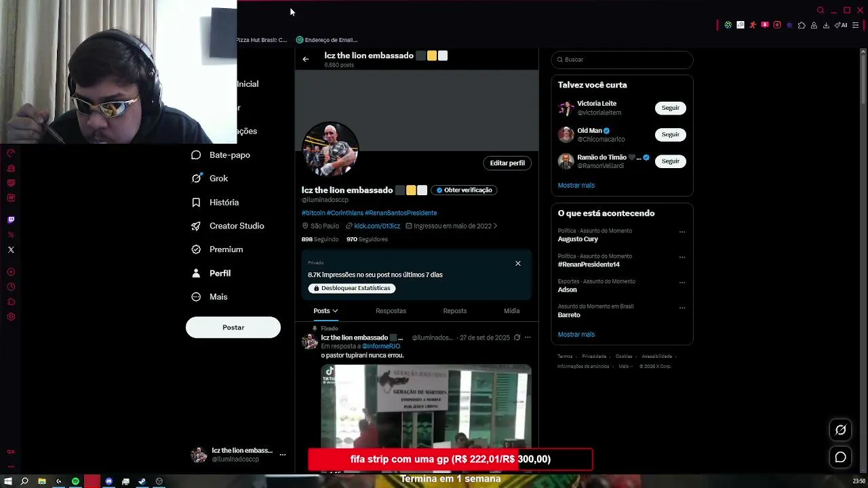Open the messages chat bubble at bottom right
This screenshot has width=868, height=488.
pos(840,457)
